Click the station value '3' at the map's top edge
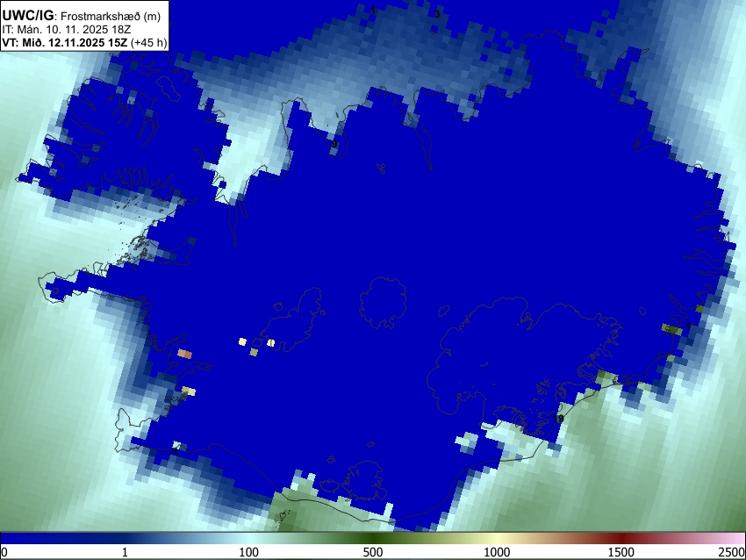 point(437,14)
